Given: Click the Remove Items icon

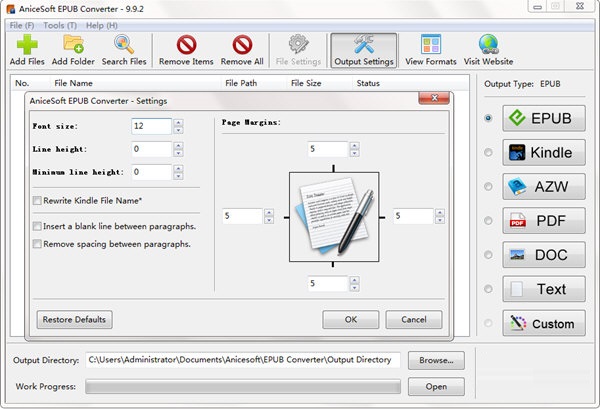Looking at the screenshot, I should tap(186, 45).
